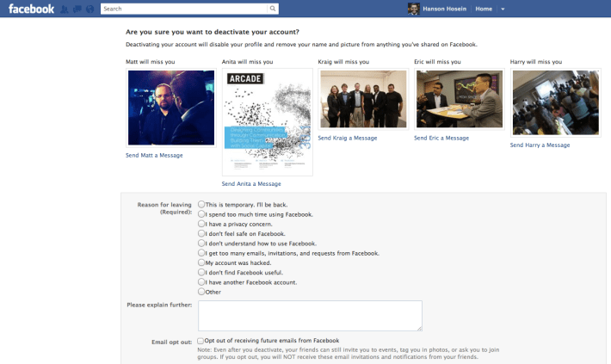This screenshot has width=611, height=364.
Task: Expand the account dropdown arrow
Action: 503,9
